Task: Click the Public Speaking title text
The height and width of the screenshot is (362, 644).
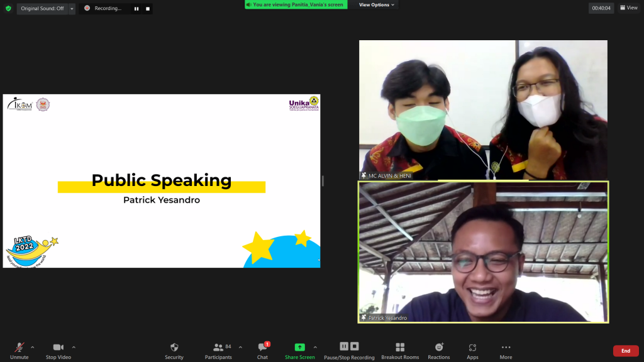Action: (162, 180)
